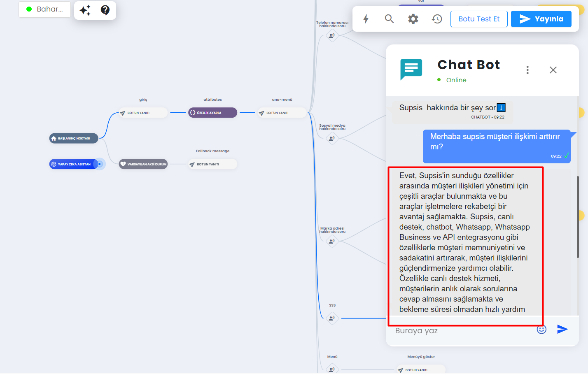Click the 'attributes' label above Özellik Ayarla
The width and height of the screenshot is (588, 374).
(212, 100)
